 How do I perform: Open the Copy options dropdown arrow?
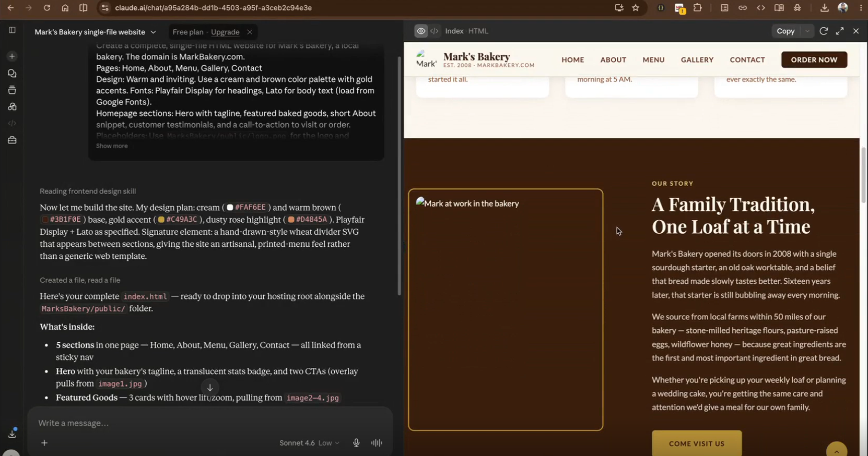coord(807,31)
